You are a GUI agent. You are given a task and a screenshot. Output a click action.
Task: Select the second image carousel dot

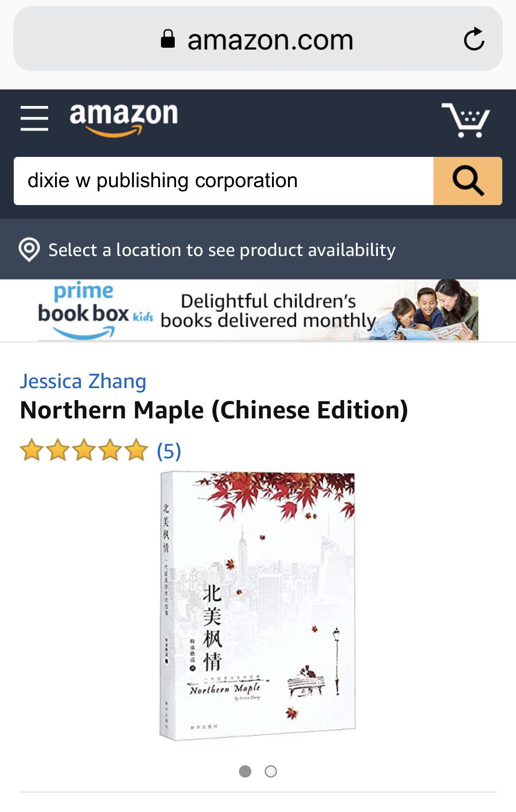[271, 772]
